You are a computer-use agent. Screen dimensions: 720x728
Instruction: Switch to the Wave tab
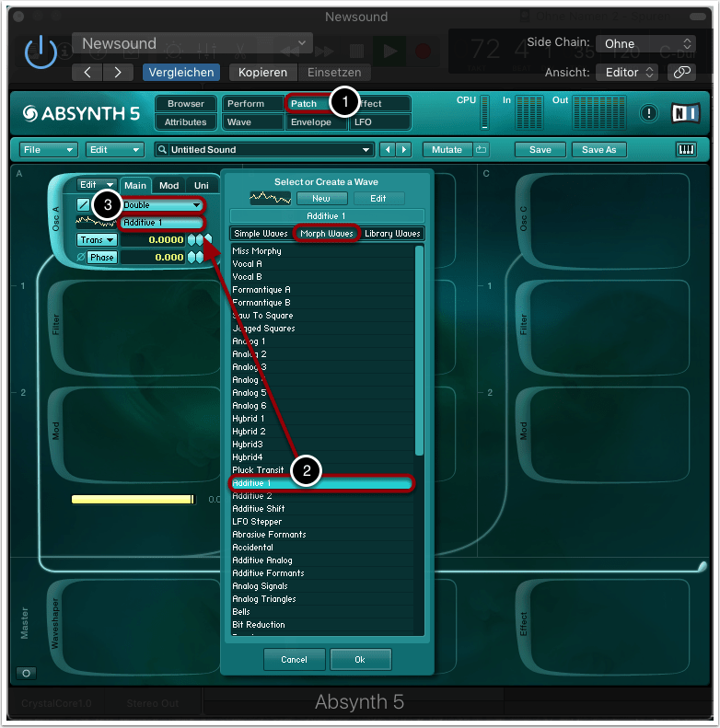pos(252,122)
